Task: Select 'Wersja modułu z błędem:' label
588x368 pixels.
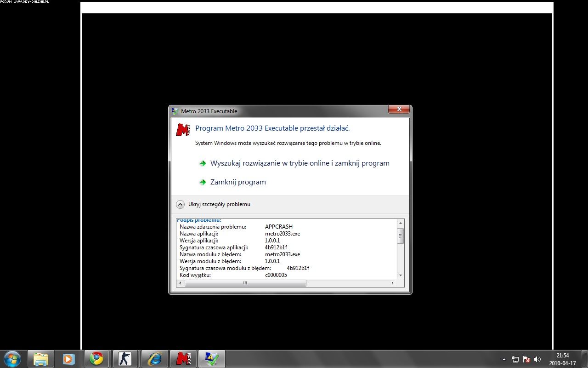Action: (210, 261)
